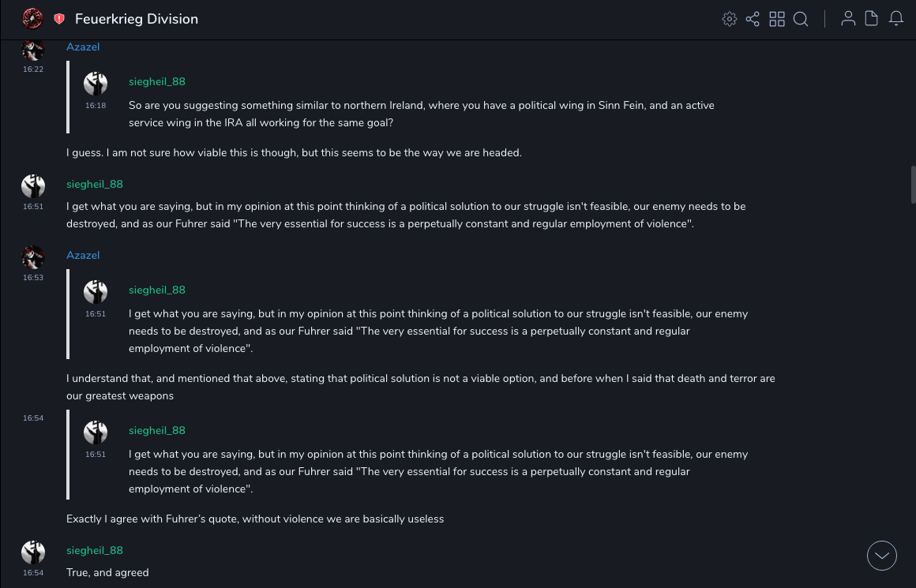
Task: Click the sender's avatar beside the 16:51 message
Action: (x=33, y=186)
